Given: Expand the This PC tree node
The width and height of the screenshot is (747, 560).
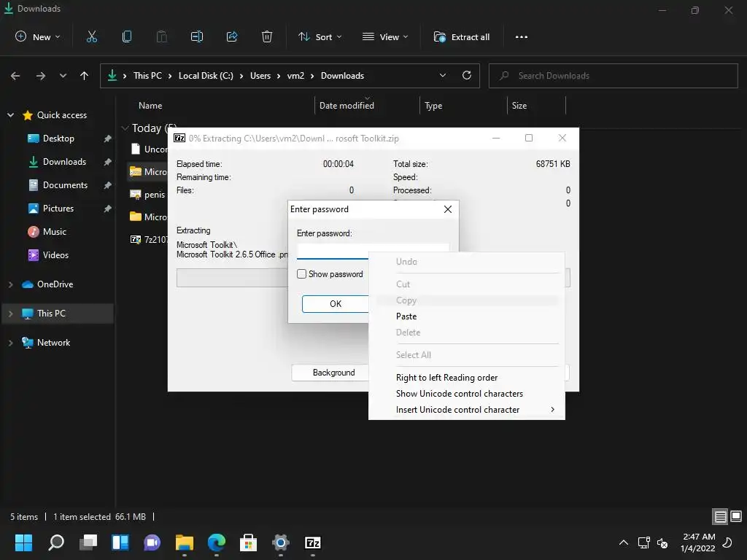Looking at the screenshot, I should tap(10, 314).
